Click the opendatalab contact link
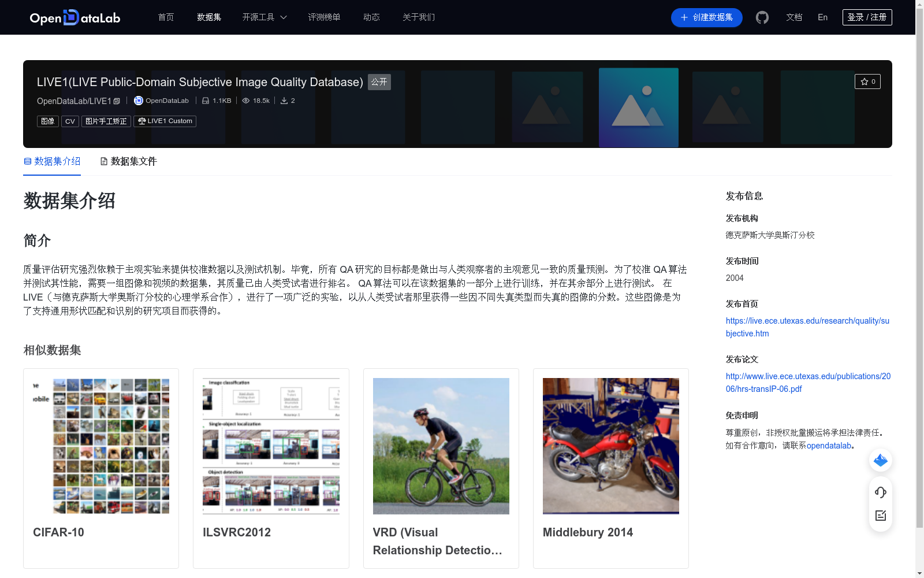This screenshot has height=578, width=924. (829, 446)
